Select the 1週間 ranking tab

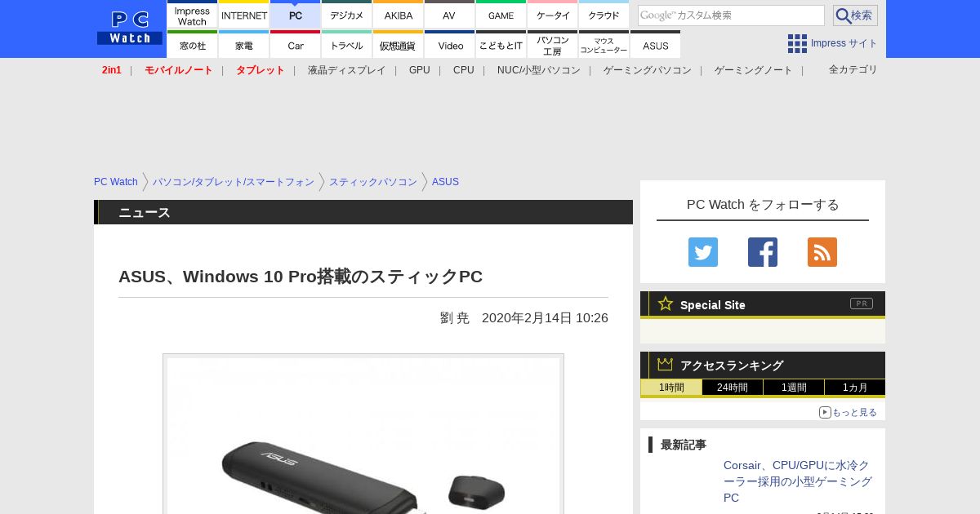794,388
